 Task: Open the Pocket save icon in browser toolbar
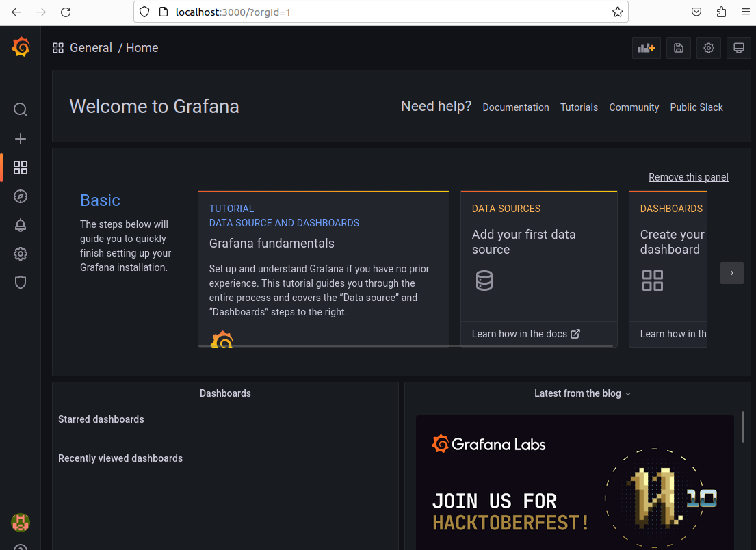[696, 12]
